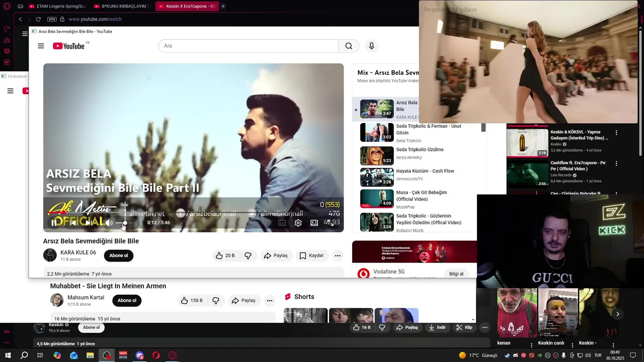Image resolution: width=644 pixels, height=362 pixels.
Task: Switch to B*KUNU KIRBAÇLAYIM tab
Action: [123, 6]
